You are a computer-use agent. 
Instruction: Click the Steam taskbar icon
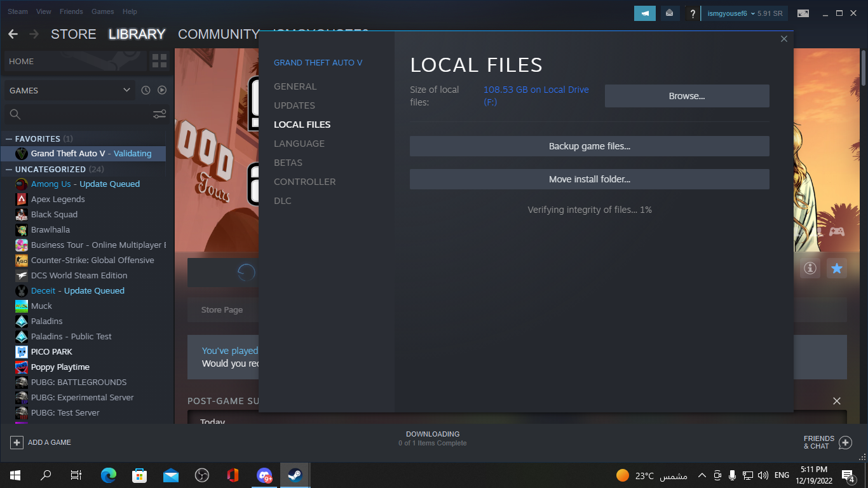pyautogui.click(x=295, y=475)
